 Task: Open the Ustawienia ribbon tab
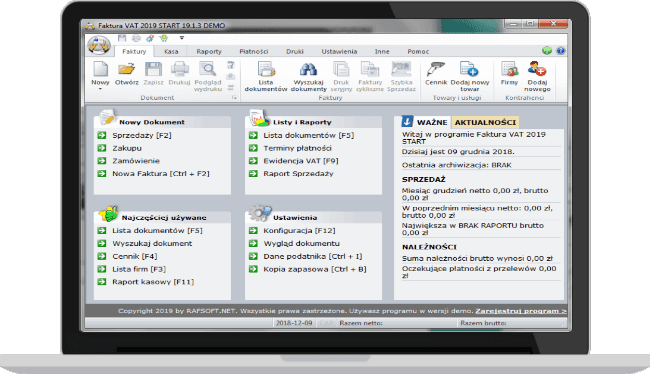(339, 51)
